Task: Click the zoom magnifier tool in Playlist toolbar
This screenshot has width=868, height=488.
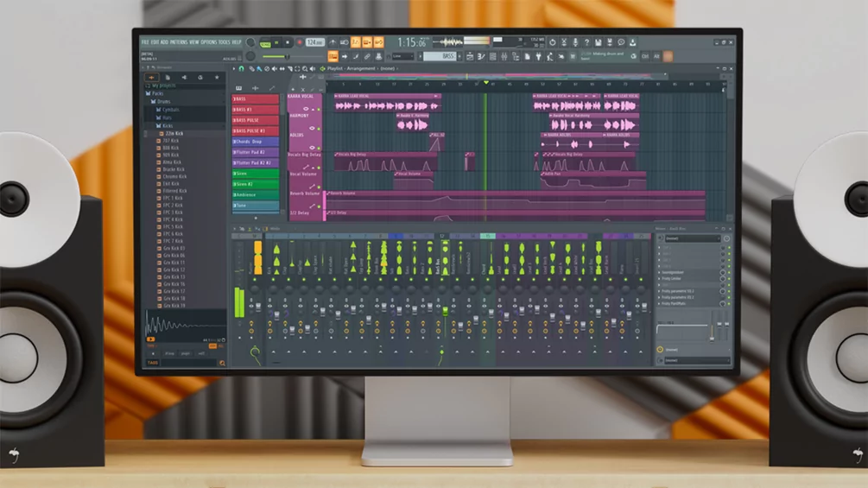Action: pyautogui.click(x=304, y=69)
